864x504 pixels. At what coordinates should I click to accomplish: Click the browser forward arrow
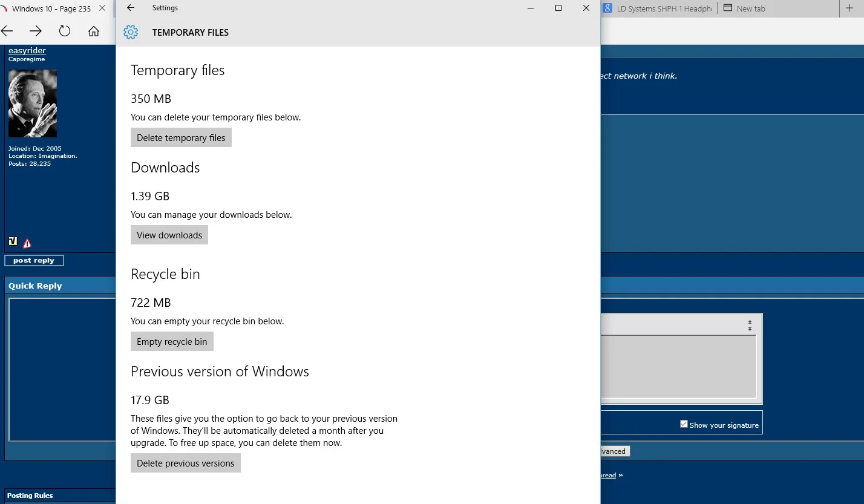point(36,31)
